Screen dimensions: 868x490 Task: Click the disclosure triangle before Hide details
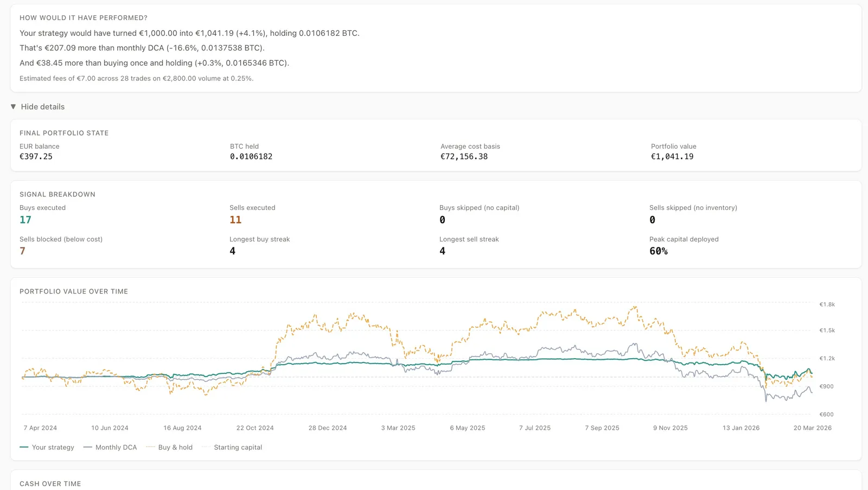[x=13, y=106]
